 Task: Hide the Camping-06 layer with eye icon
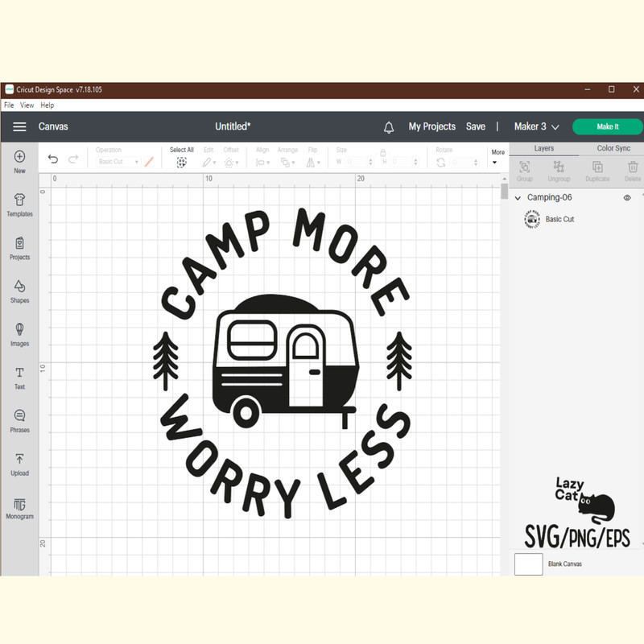[627, 198]
